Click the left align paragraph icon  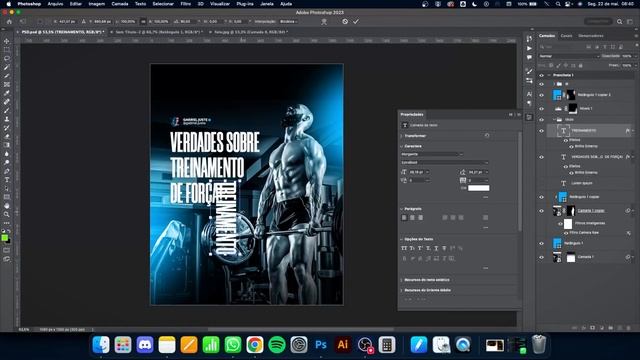[x=404, y=218]
